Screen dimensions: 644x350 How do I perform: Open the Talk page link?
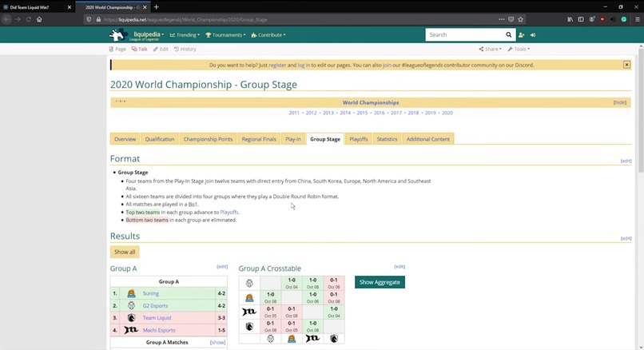(139, 49)
